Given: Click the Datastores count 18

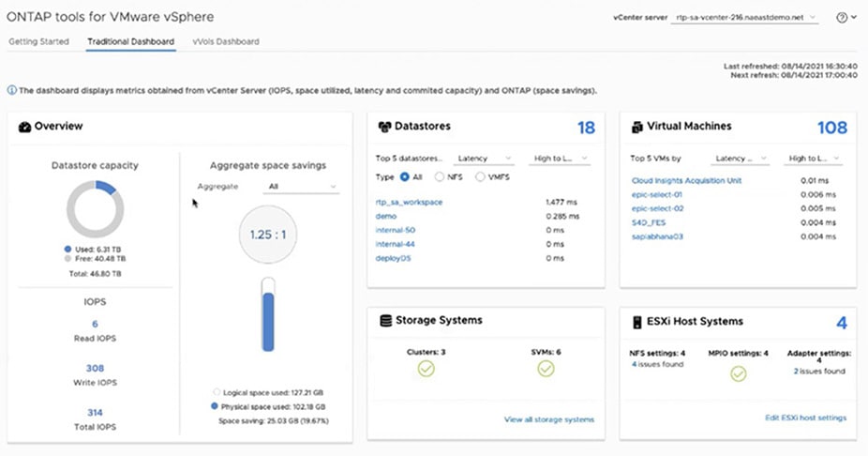Looking at the screenshot, I should pos(586,128).
